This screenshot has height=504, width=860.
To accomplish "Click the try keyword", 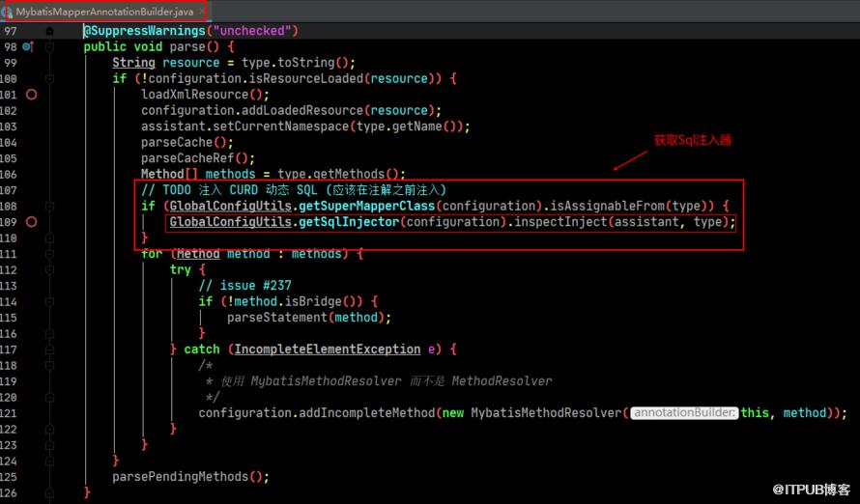I will point(181,269).
